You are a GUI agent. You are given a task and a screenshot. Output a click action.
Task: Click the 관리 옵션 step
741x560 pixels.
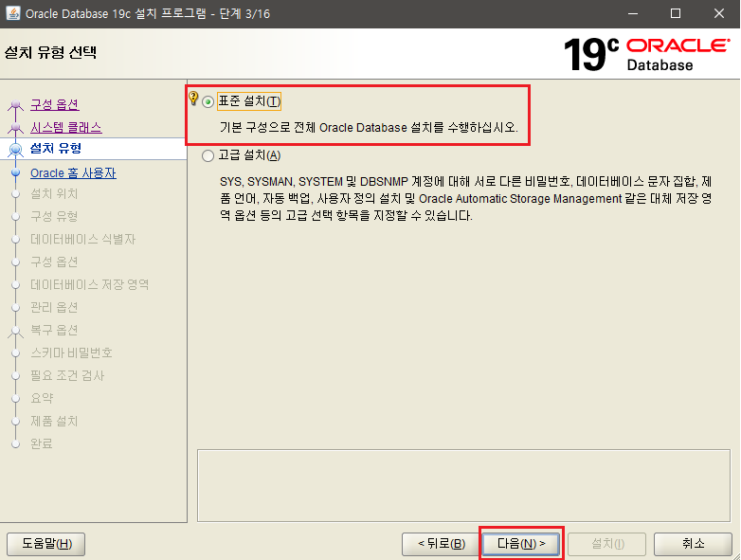[x=54, y=307]
